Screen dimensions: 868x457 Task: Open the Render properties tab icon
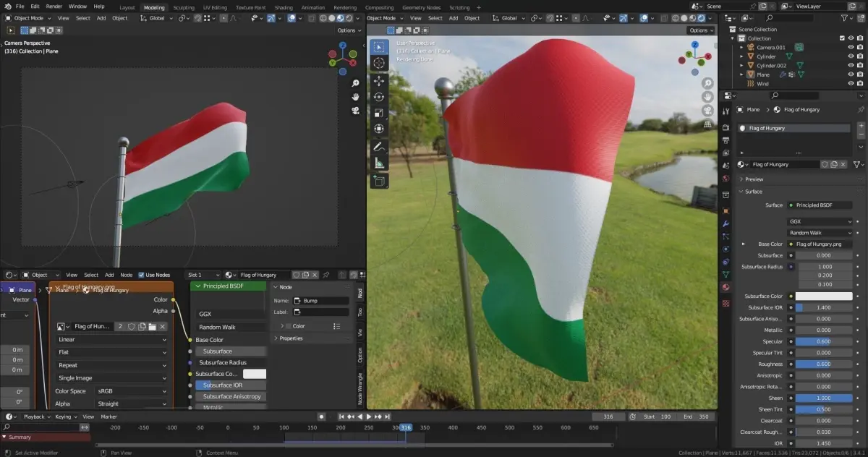click(726, 128)
